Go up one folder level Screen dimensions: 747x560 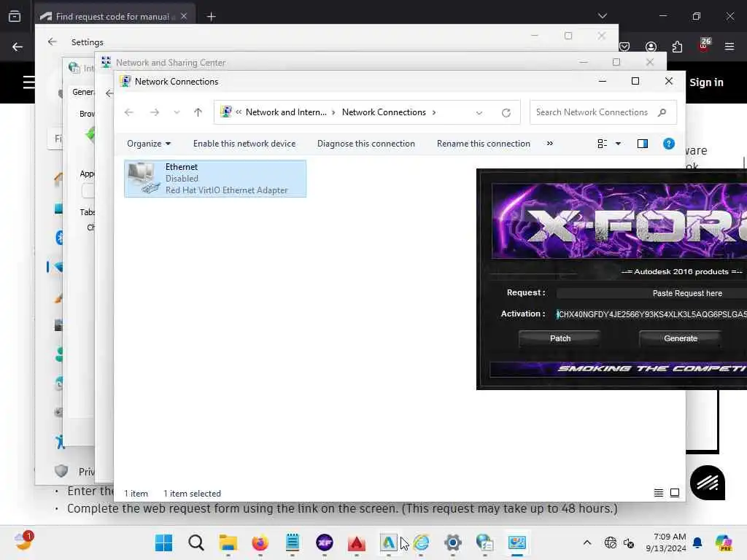coord(198,112)
